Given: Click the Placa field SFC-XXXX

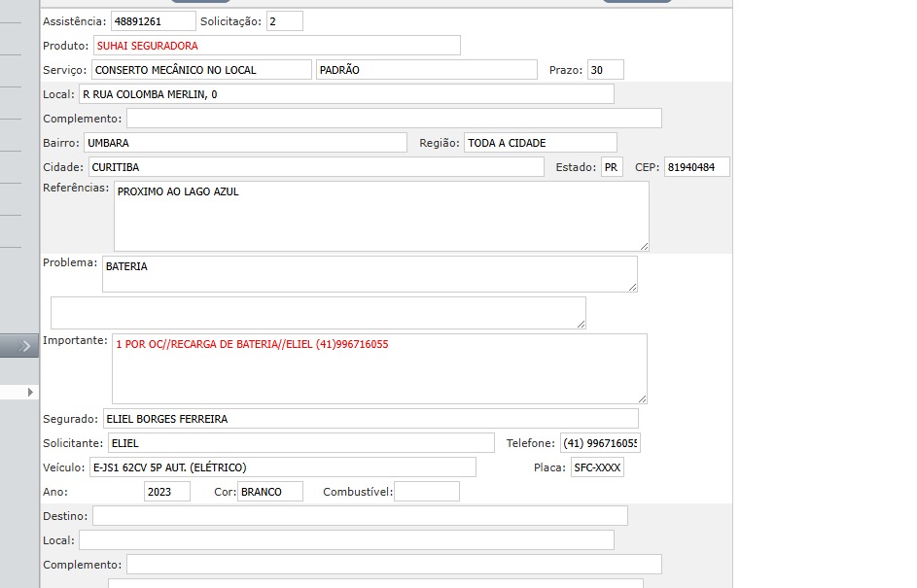Looking at the screenshot, I should click(596, 467).
